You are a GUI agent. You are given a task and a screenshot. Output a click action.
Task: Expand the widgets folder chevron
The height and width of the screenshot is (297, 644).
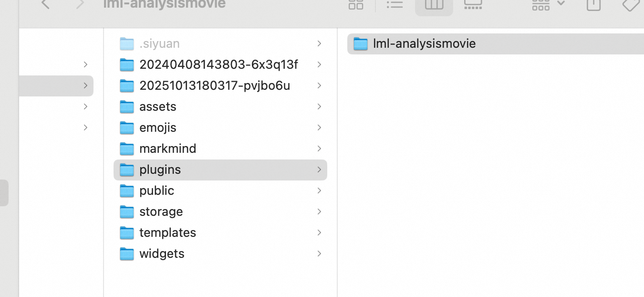pyautogui.click(x=319, y=254)
